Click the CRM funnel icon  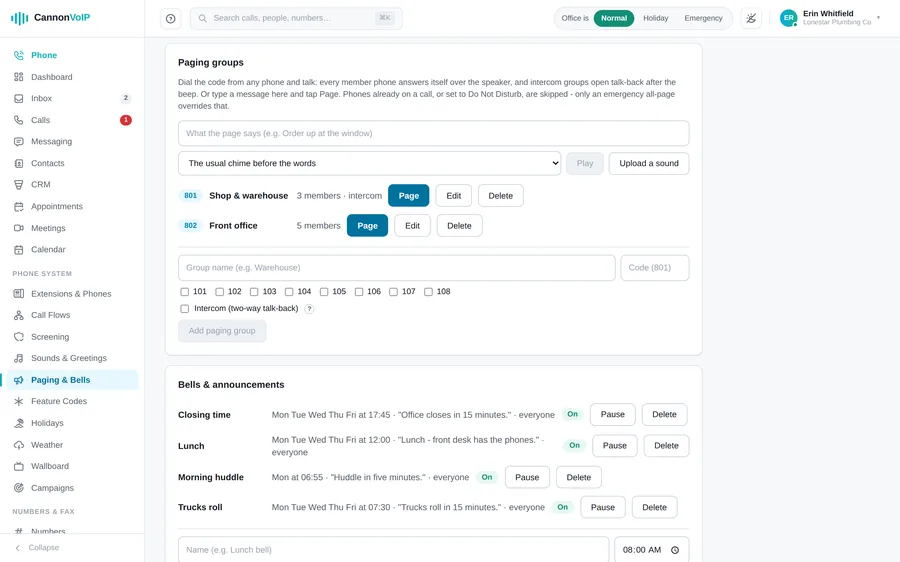19,184
